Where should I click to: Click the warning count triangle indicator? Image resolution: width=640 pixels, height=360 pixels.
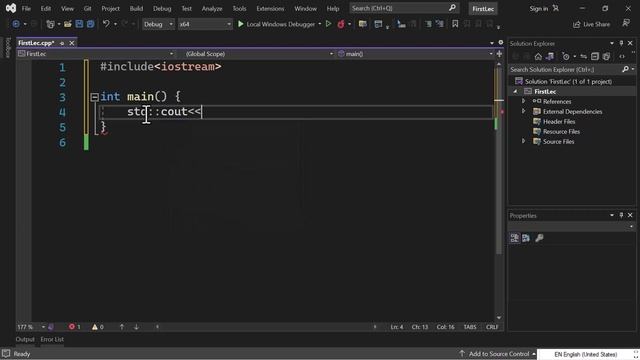click(x=98, y=327)
